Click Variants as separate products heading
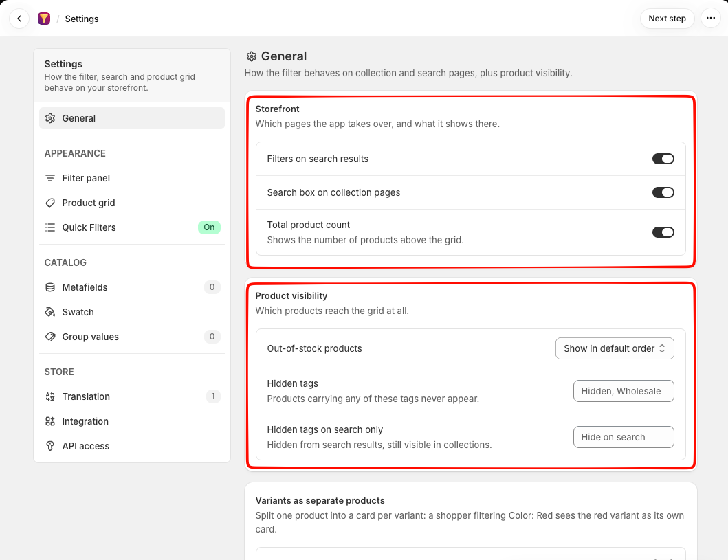728x560 pixels. (x=320, y=501)
